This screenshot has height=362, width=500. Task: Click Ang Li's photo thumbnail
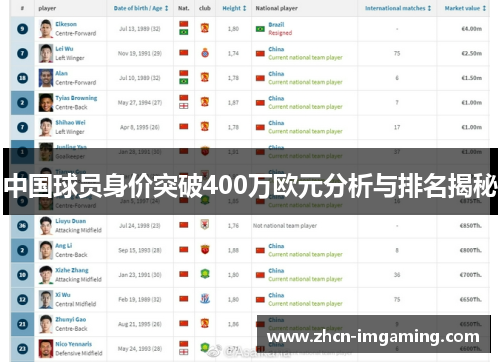46,250
